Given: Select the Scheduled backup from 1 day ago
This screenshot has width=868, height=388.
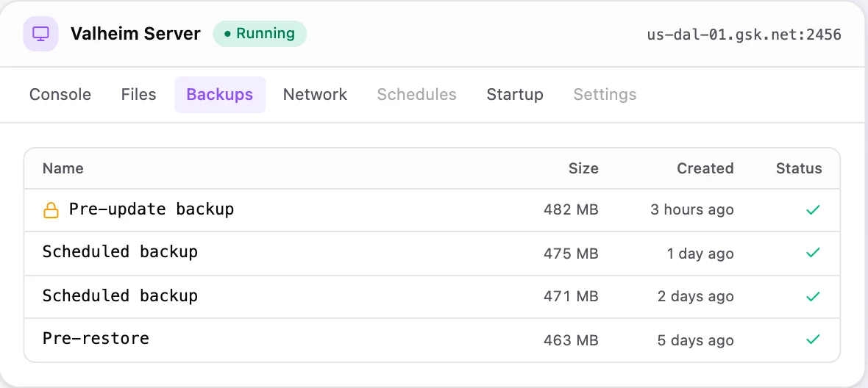Looking at the screenshot, I should click(120, 252).
